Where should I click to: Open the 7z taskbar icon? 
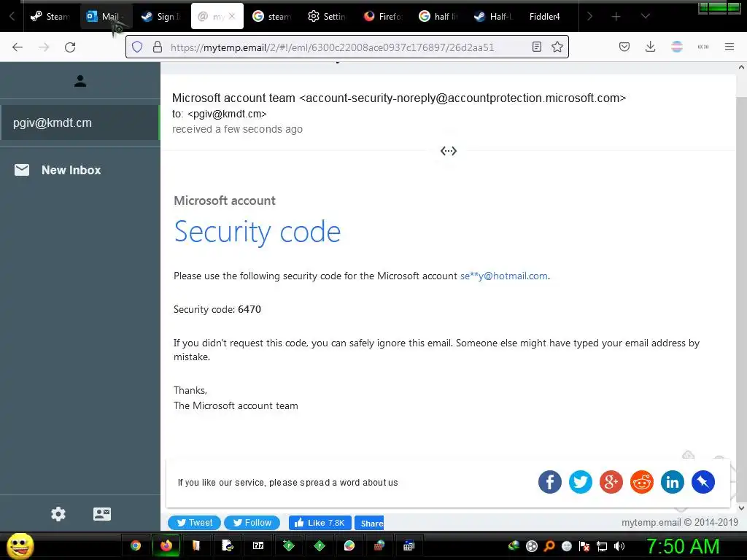258,545
